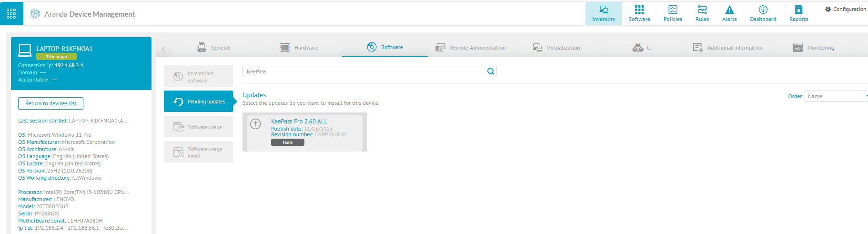This screenshot has width=868, height=234.
Task: Open the app launcher grid menu
Action: click(11, 14)
